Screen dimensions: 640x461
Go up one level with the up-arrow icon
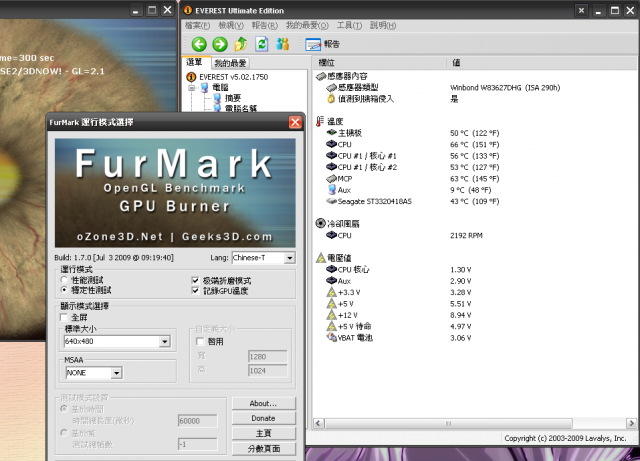coord(241,44)
